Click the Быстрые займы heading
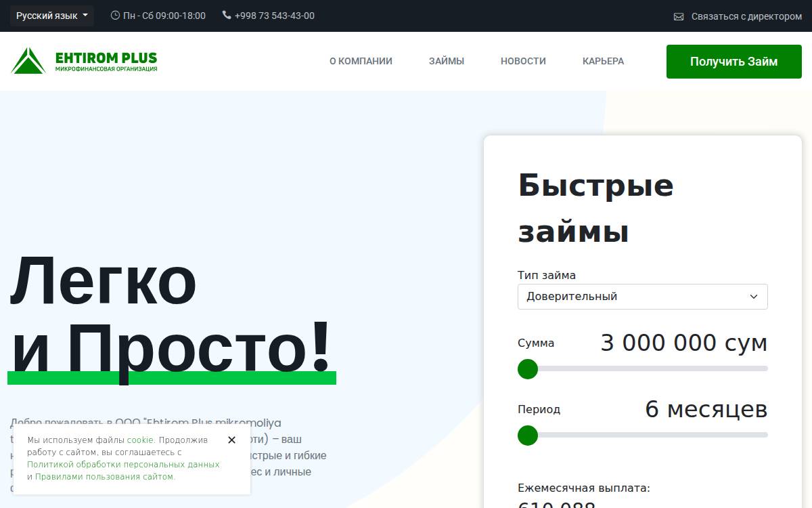 click(x=596, y=208)
